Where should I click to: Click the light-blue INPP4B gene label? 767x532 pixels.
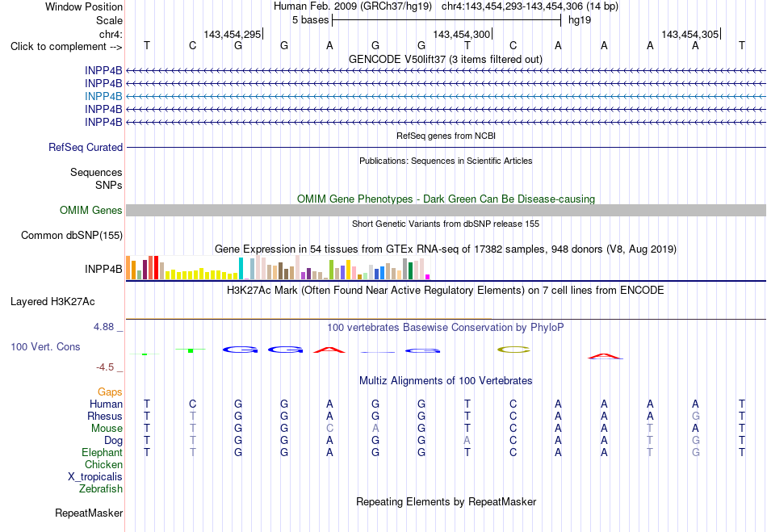(x=103, y=96)
